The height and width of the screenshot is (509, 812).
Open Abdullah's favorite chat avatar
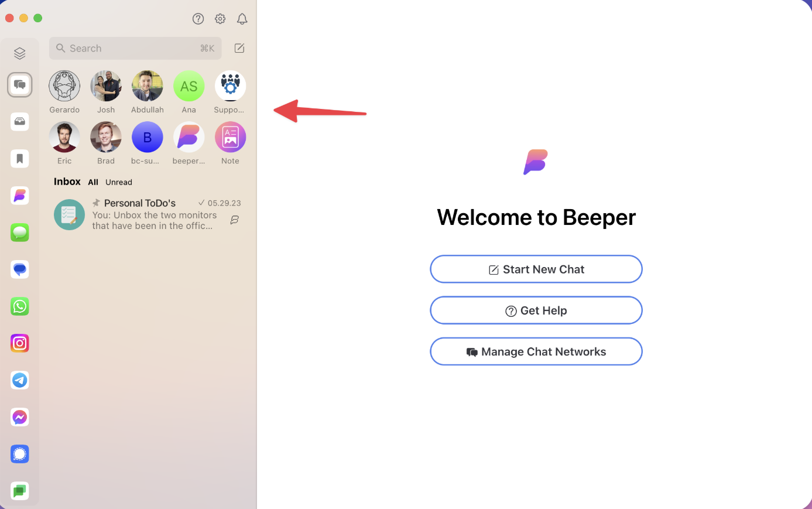click(x=148, y=86)
